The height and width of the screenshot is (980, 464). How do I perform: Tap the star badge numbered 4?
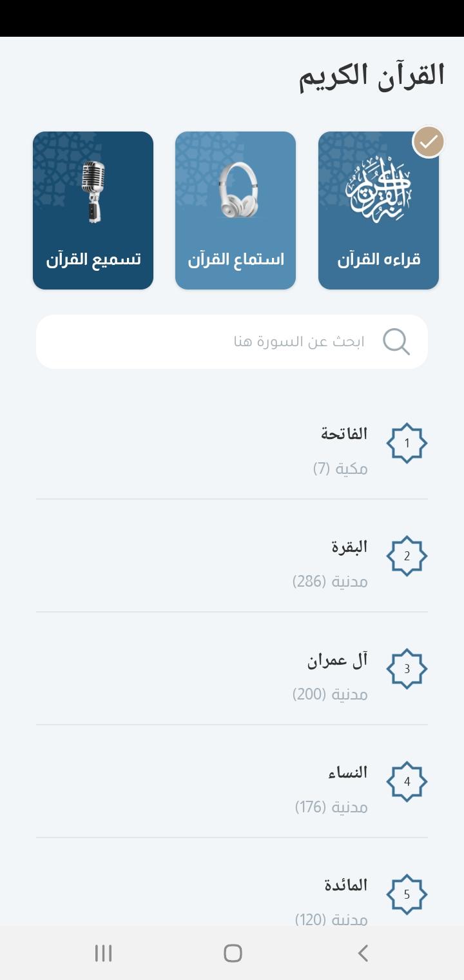click(x=407, y=782)
